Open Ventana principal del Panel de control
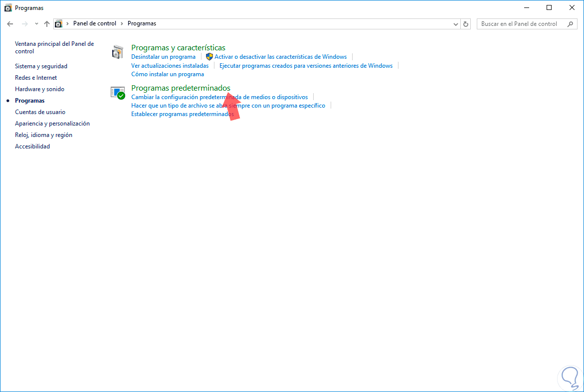 coord(54,48)
